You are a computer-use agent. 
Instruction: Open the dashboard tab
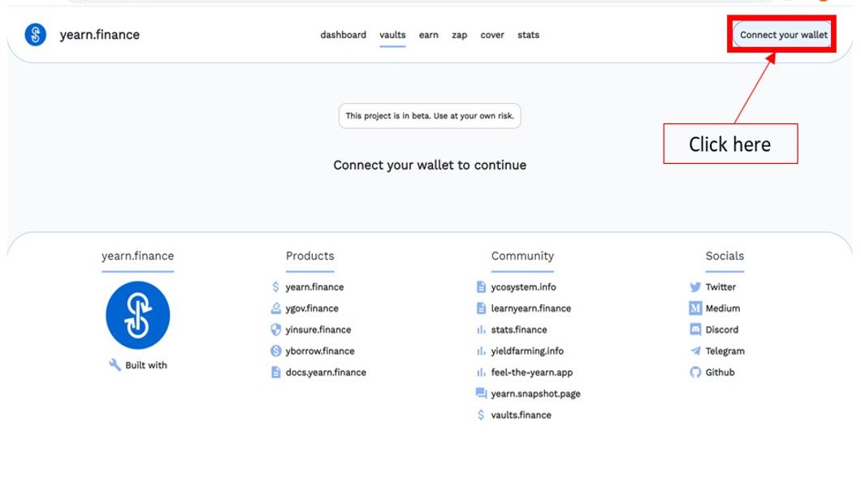[x=344, y=35]
